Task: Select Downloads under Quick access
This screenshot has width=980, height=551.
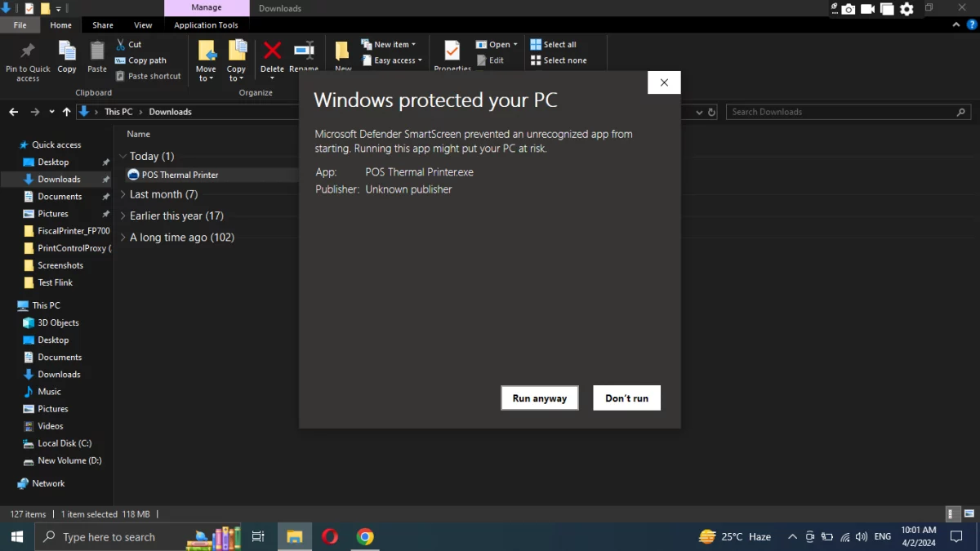Action: coord(59,179)
